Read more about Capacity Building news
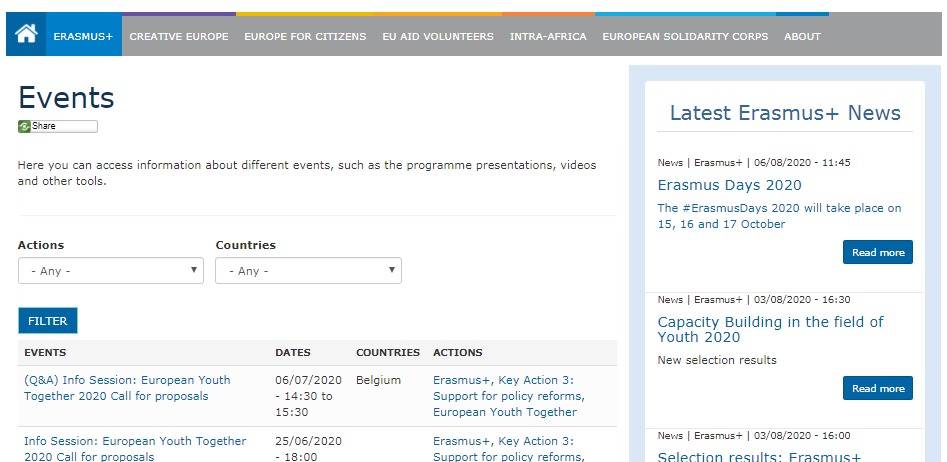The image size is (947, 462). (x=878, y=388)
